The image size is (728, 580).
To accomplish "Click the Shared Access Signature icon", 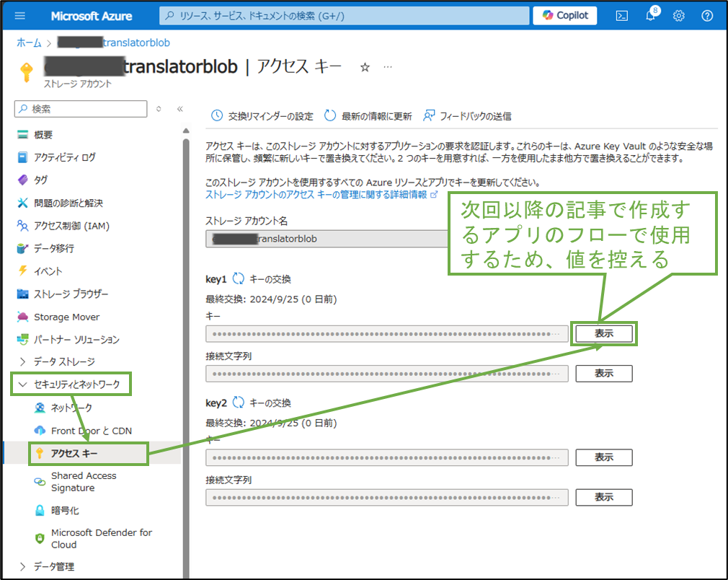I will click(40, 482).
